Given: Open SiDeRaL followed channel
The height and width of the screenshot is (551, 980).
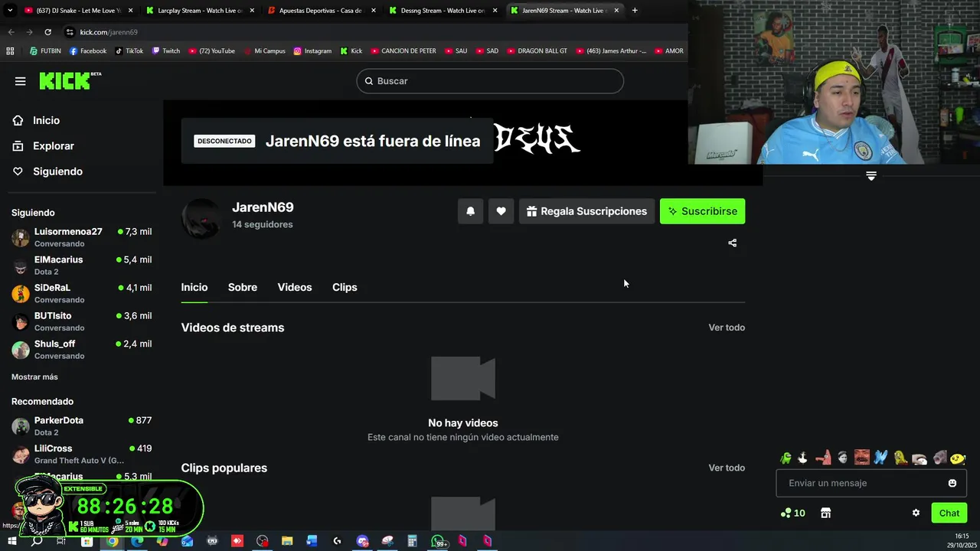Looking at the screenshot, I should coord(81,293).
